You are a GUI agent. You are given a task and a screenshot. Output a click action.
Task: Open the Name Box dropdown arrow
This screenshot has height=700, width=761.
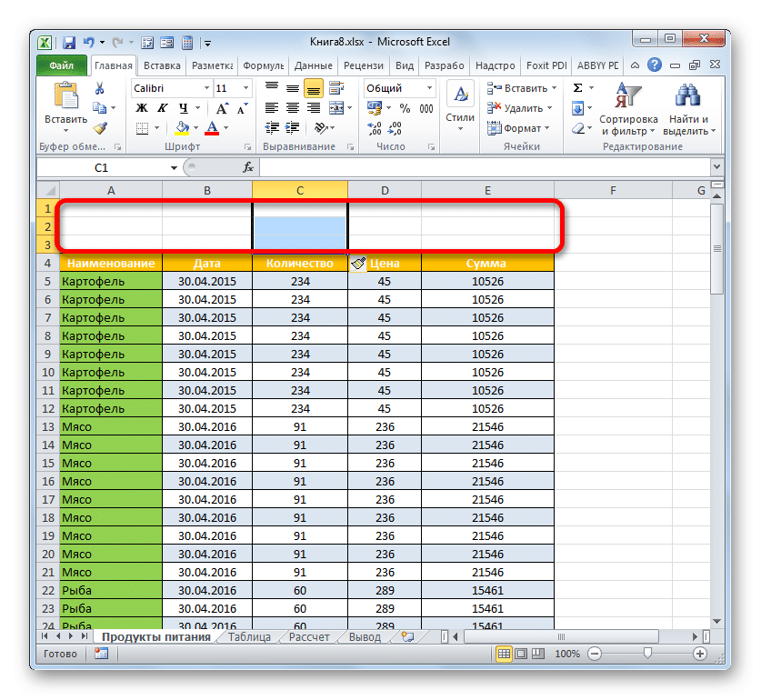[175, 168]
